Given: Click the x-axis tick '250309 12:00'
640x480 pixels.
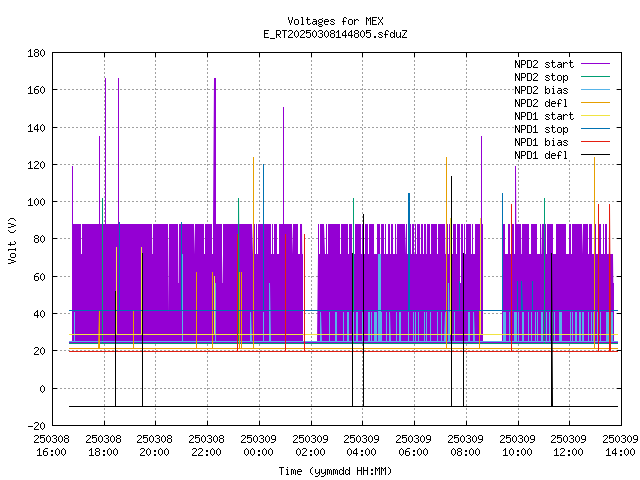Looking at the screenshot, I should point(569,445).
